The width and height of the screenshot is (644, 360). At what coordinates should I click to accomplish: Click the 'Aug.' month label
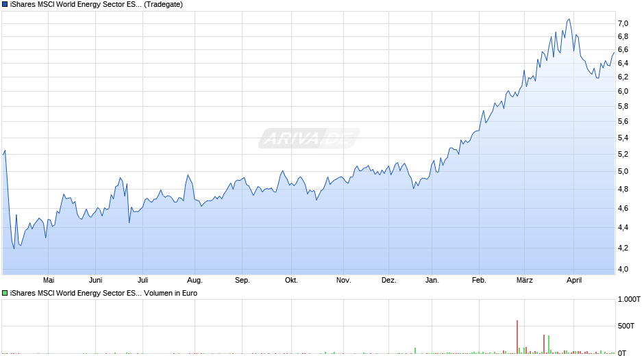(195, 280)
